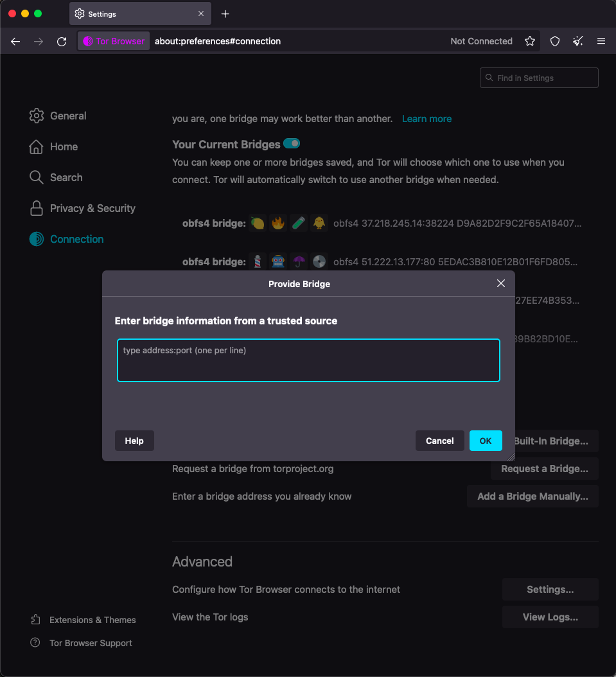Click the barber pole emoji of second bridge

[x=258, y=261]
